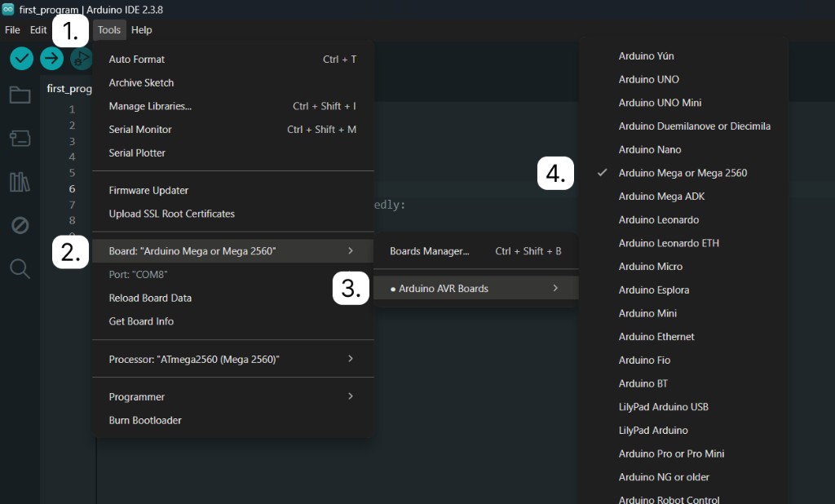Select the Arduino Mega ADK board
The image size is (835, 504).
(684, 196)
